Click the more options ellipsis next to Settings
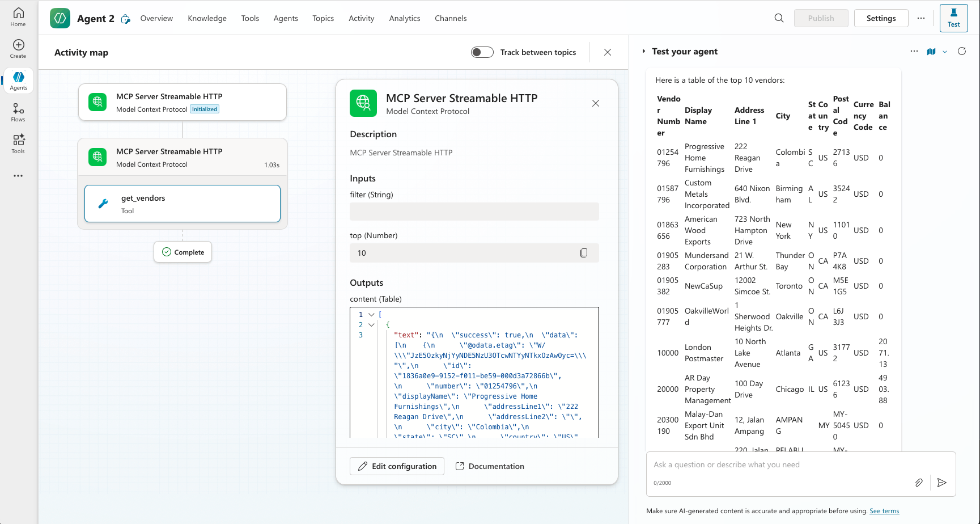The image size is (980, 524). [921, 18]
